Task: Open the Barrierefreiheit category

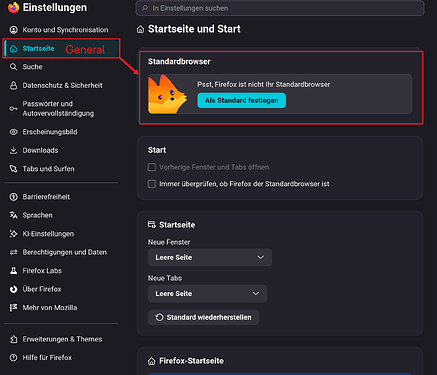Action: coord(61,197)
